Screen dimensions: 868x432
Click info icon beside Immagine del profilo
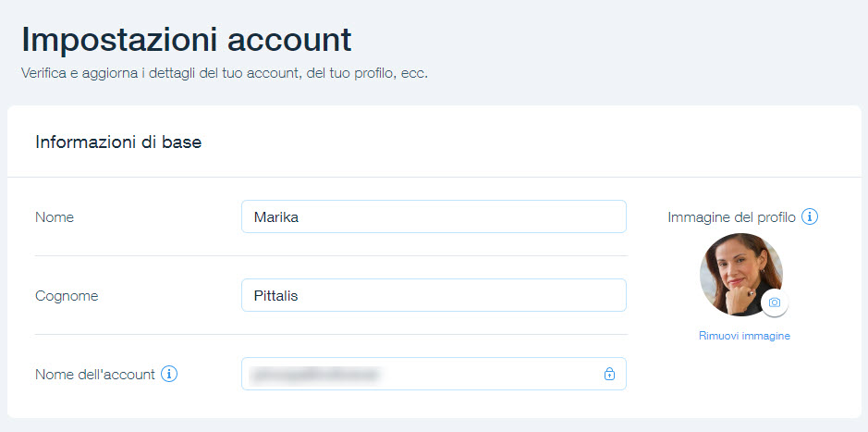[x=810, y=217]
